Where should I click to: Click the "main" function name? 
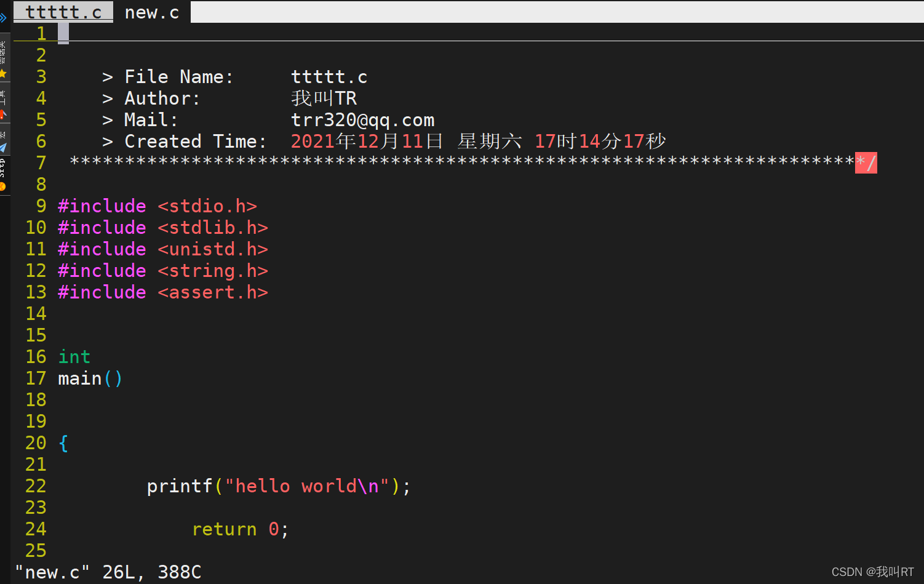[80, 378]
